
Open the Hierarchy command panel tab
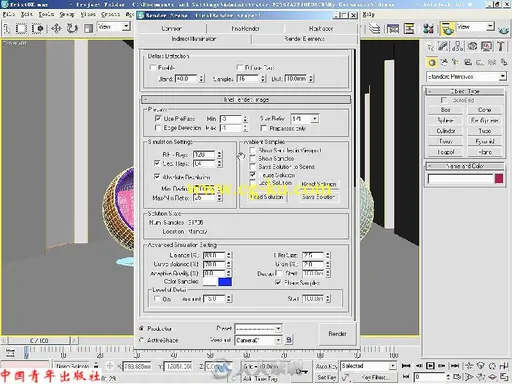(458, 46)
